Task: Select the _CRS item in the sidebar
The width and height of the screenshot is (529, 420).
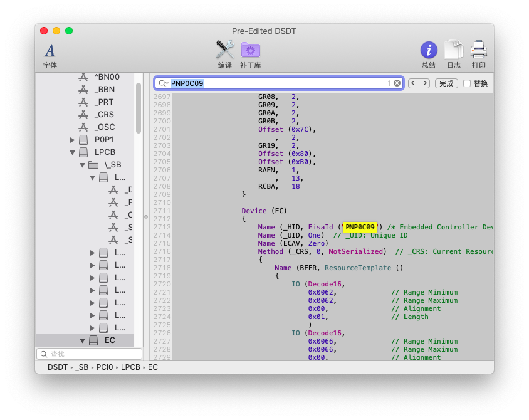Action: coord(105,115)
